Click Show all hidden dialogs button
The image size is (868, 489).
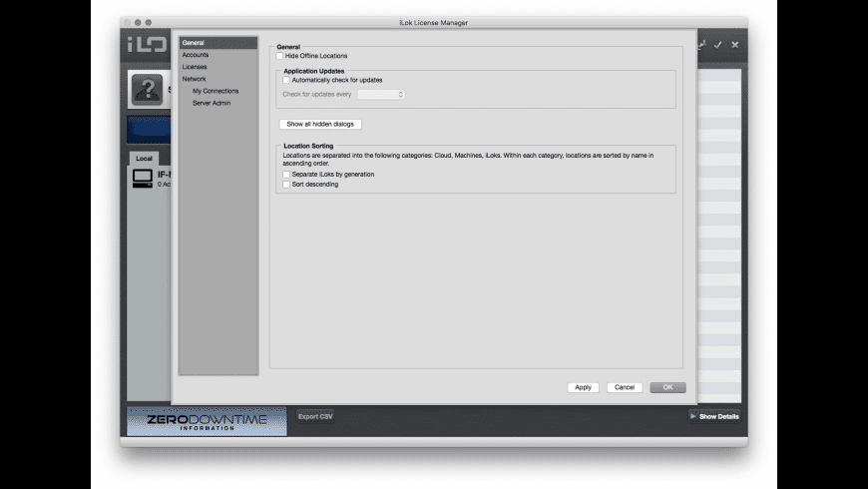tap(320, 124)
